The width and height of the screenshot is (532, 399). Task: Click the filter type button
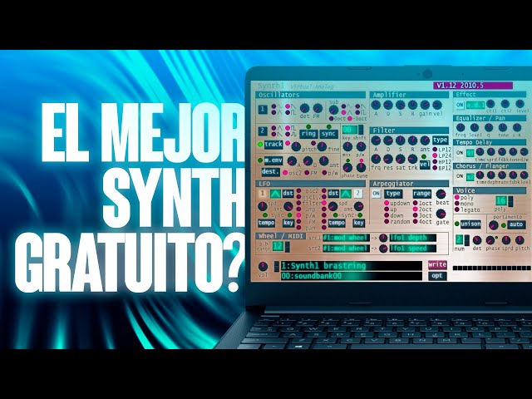coord(440,140)
